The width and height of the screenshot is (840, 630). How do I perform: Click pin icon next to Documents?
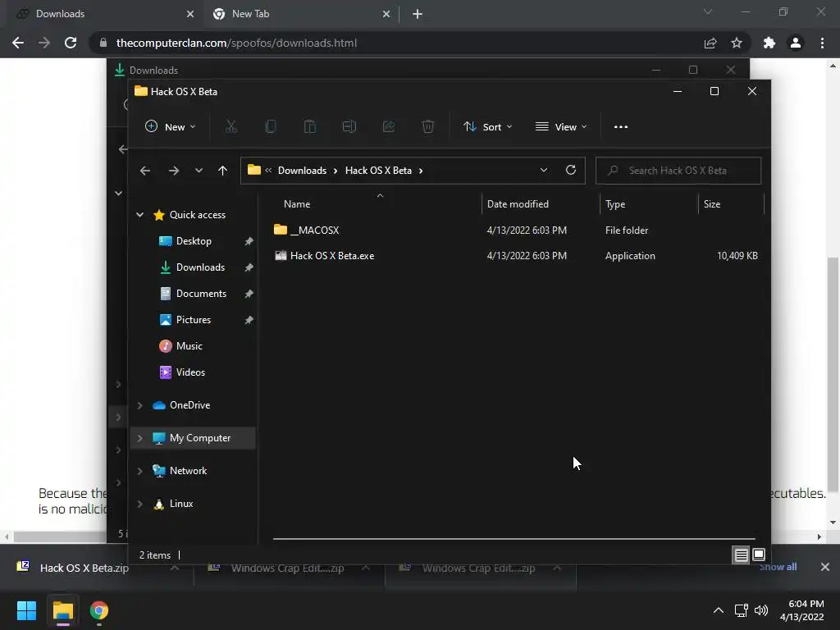(249, 294)
